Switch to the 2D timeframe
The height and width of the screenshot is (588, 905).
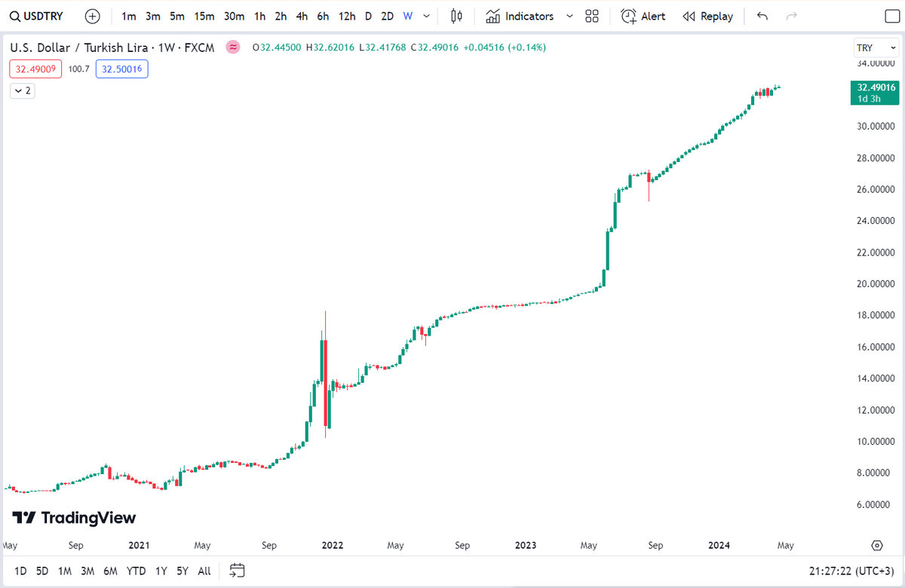coord(387,16)
